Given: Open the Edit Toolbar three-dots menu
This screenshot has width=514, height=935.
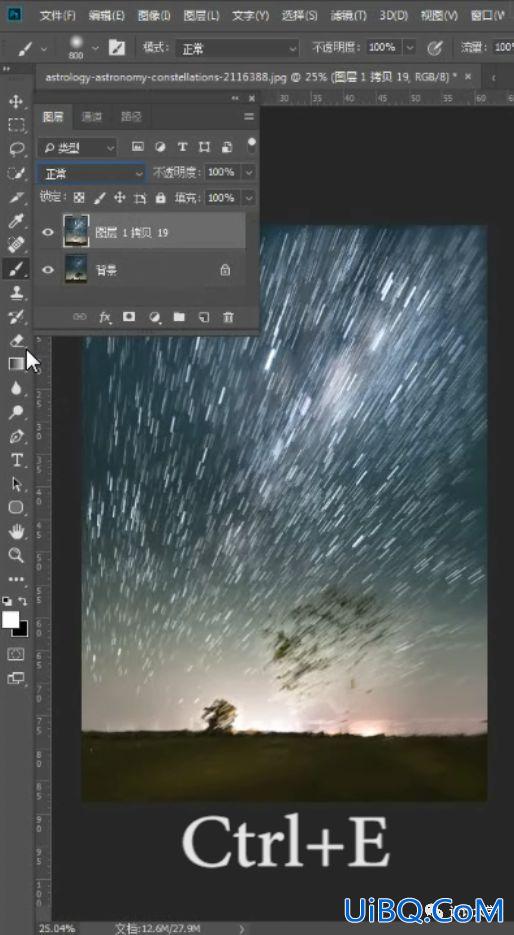Looking at the screenshot, I should (16, 579).
